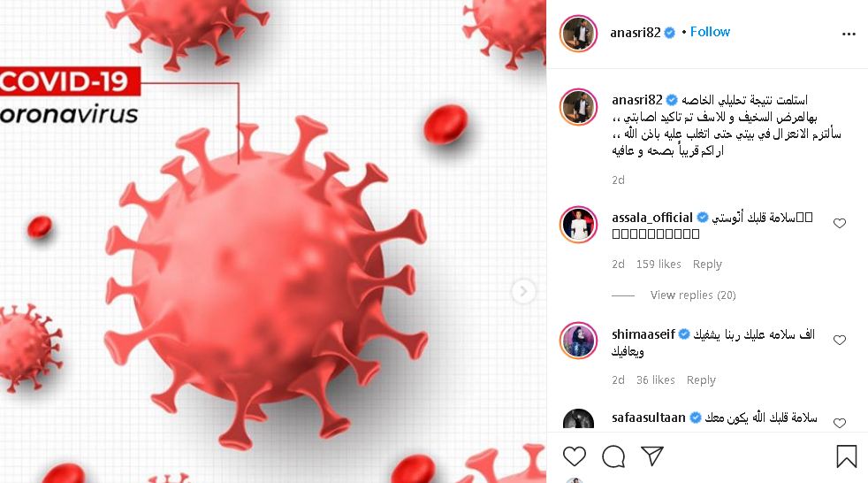
Task: Like the post with the heart icon
Action: click(x=574, y=456)
